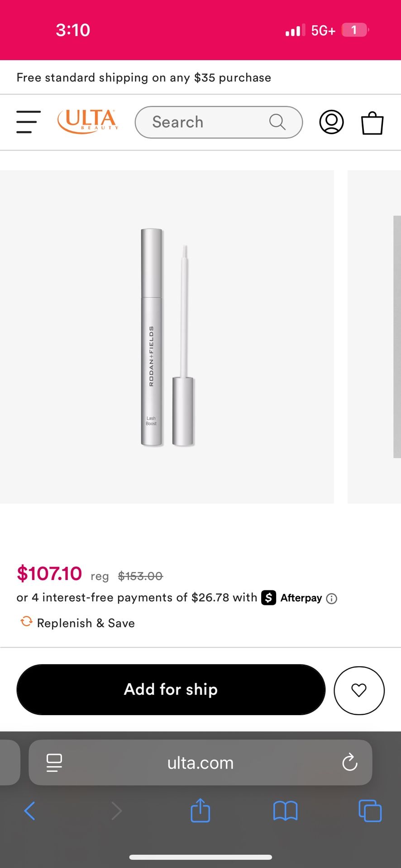
Task: View the next product image
Action: pyautogui.click(x=374, y=337)
